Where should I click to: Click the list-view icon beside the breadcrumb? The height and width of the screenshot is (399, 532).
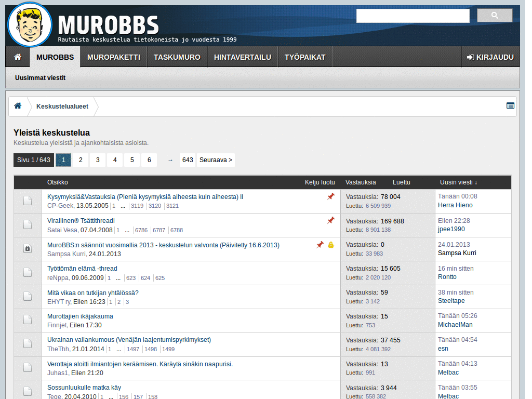tap(510, 105)
